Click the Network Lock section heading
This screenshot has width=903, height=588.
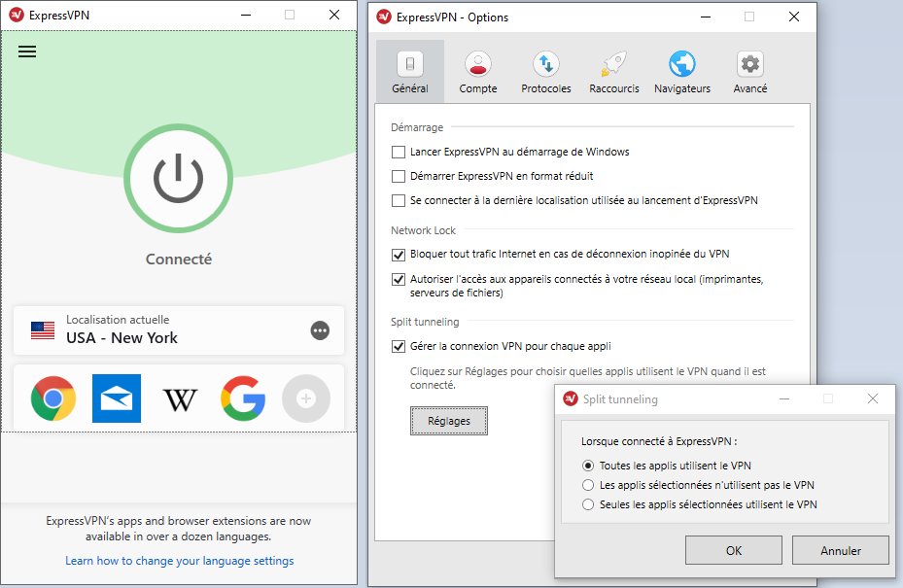pos(423,230)
